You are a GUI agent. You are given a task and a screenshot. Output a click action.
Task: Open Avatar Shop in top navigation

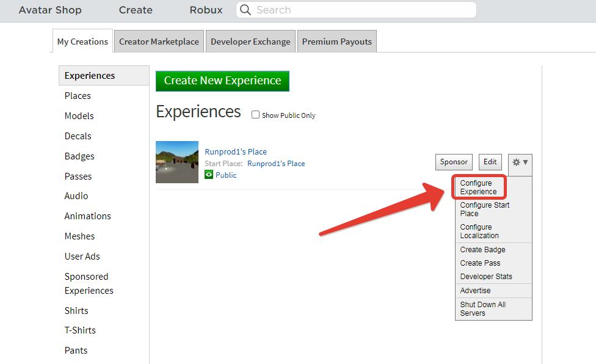pos(50,10)
